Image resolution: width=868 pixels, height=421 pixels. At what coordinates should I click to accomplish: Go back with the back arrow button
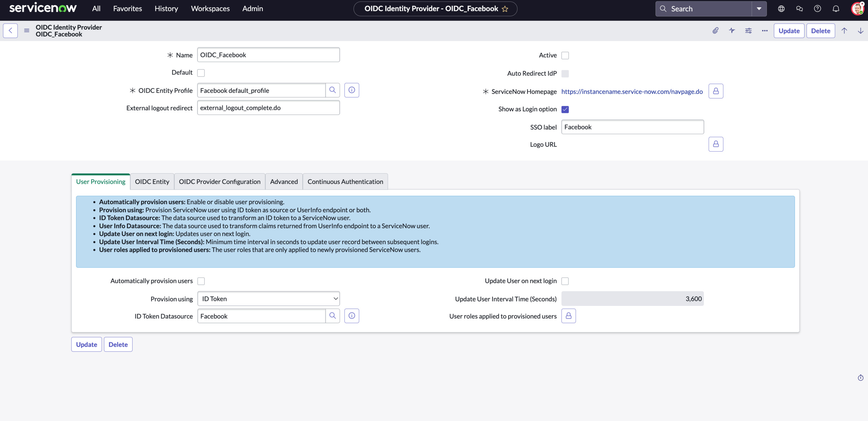(10, 31)
